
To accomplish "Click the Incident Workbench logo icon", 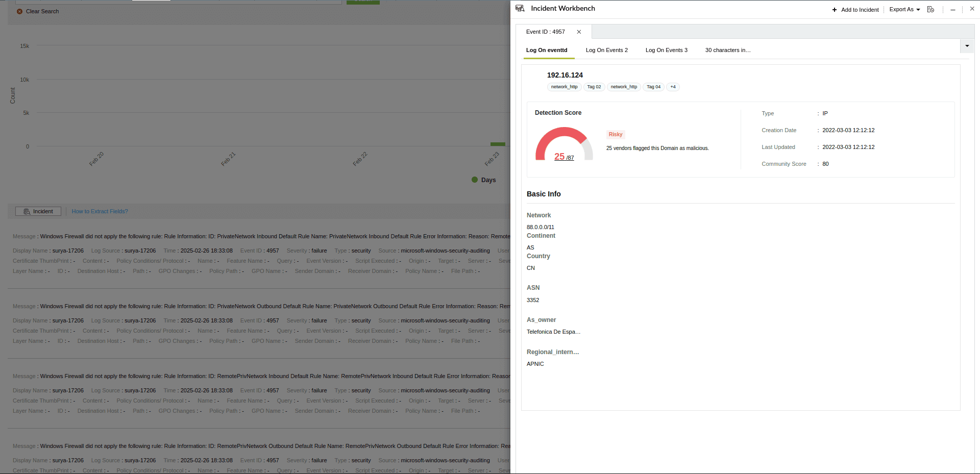I will click(x=520, y=8).
